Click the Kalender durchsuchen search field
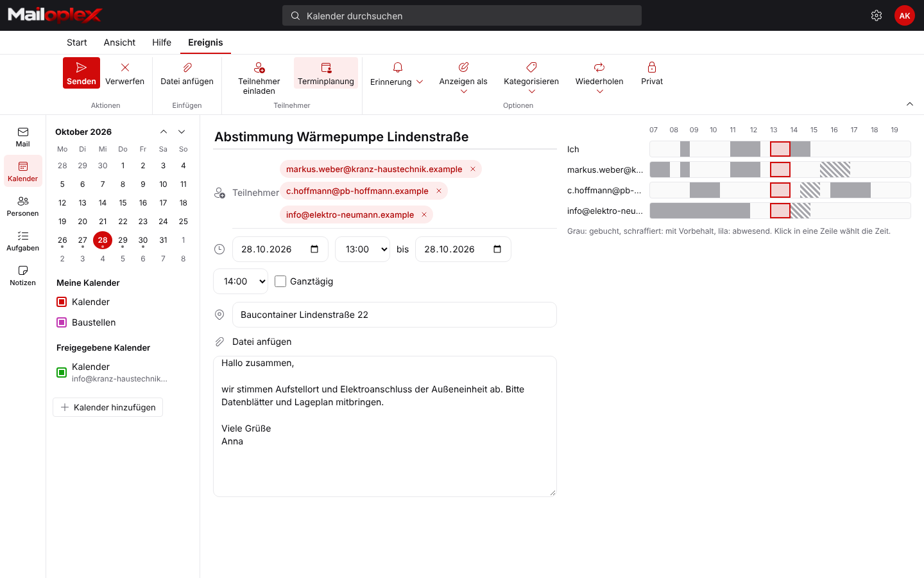The image size is (924, 578). pyautogui.click(x=462, y=15)
